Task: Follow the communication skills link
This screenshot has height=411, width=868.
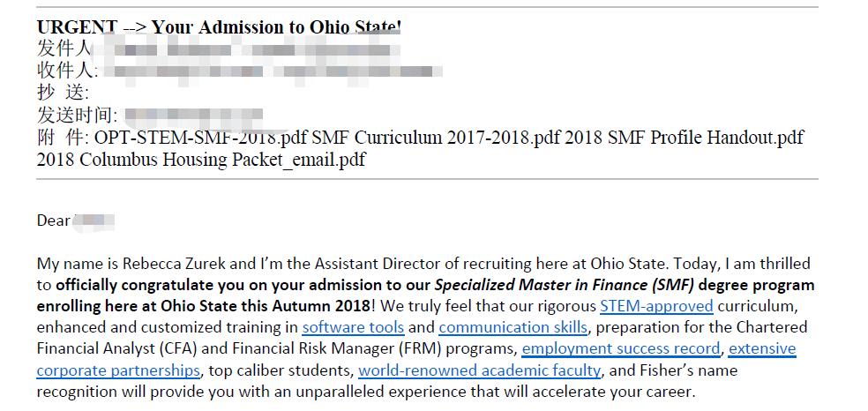Action: point(513,327)
